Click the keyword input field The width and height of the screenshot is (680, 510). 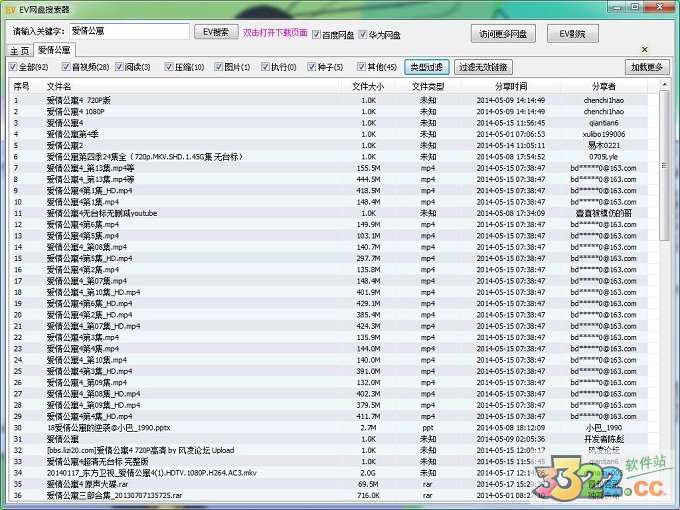pyautogui.click(x=129, y=31)
